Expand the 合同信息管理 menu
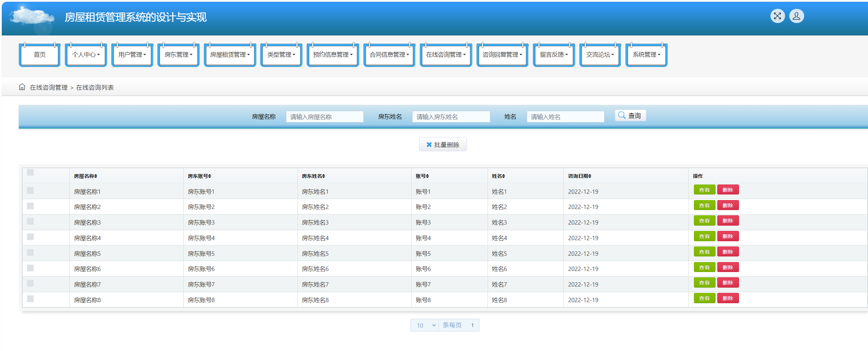 (x=389, y=55)
